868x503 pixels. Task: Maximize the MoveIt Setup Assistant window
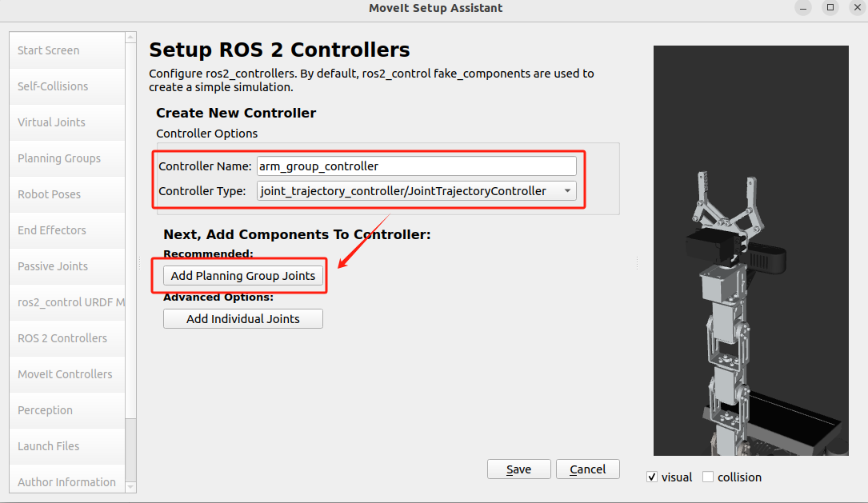[x=830, y=8]
